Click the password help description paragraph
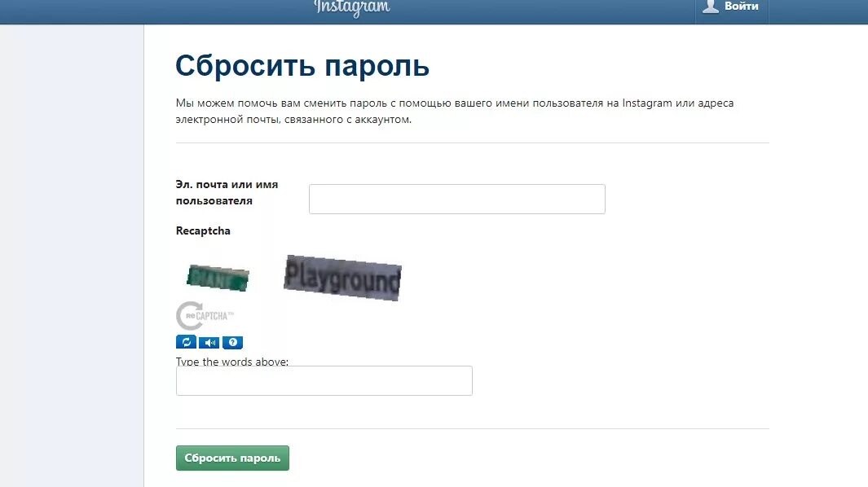The height and width of the screenshot is (487, 868). click(x=455, y=112)
